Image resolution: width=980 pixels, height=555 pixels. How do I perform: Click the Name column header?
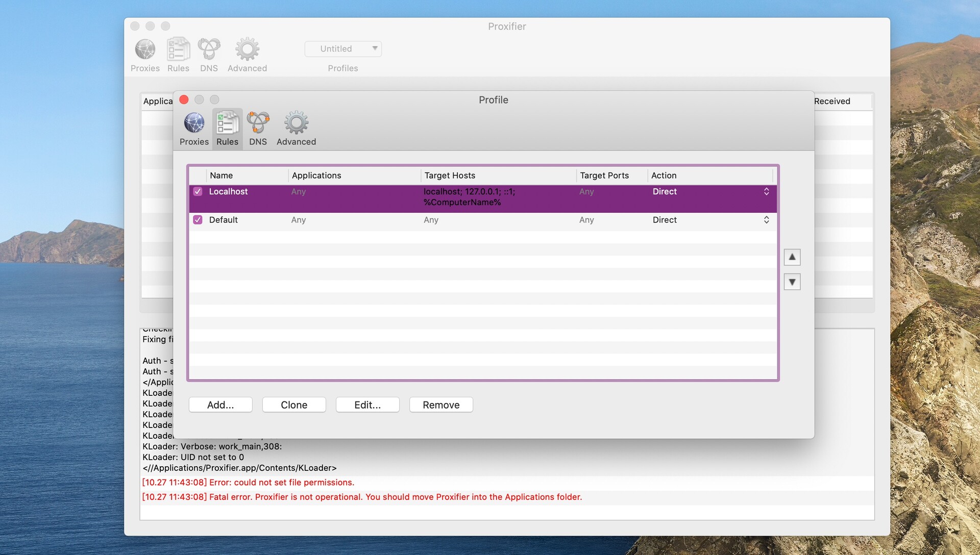(x=247, y=175)
